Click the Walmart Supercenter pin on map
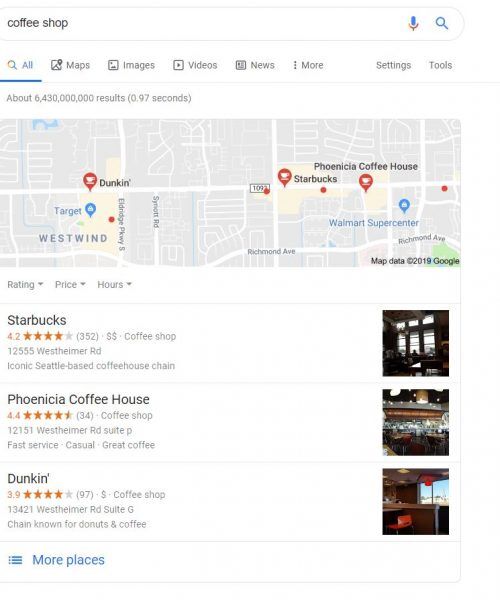 click(404, 206)
